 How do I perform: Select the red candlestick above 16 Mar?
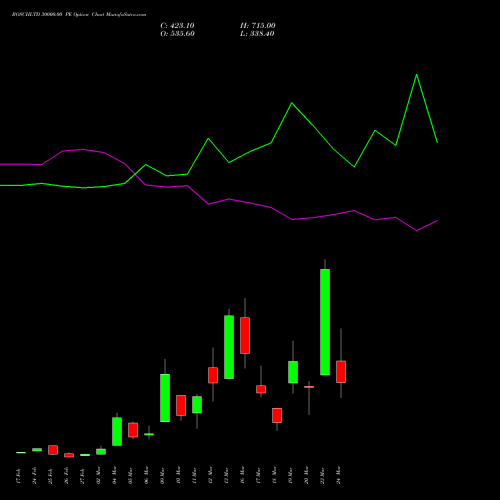[245, 336]
